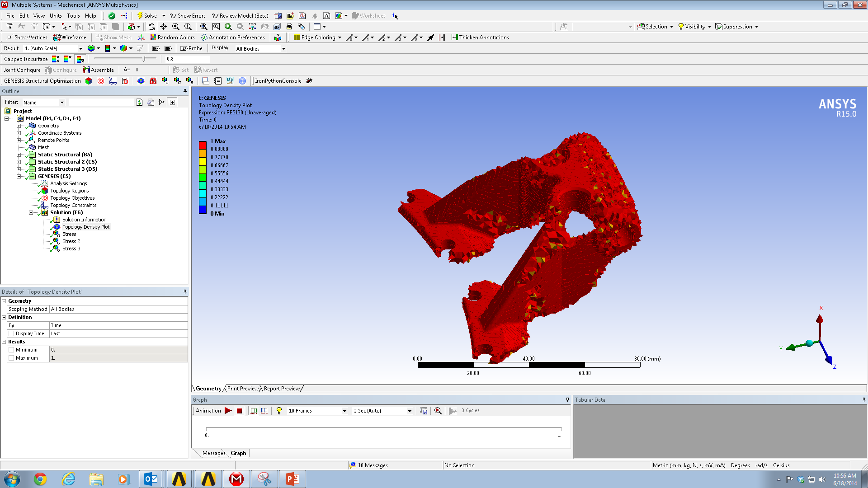This screenshot has width=868, height=488.
Task: Export animation video file icon
Action: point(424,411)
